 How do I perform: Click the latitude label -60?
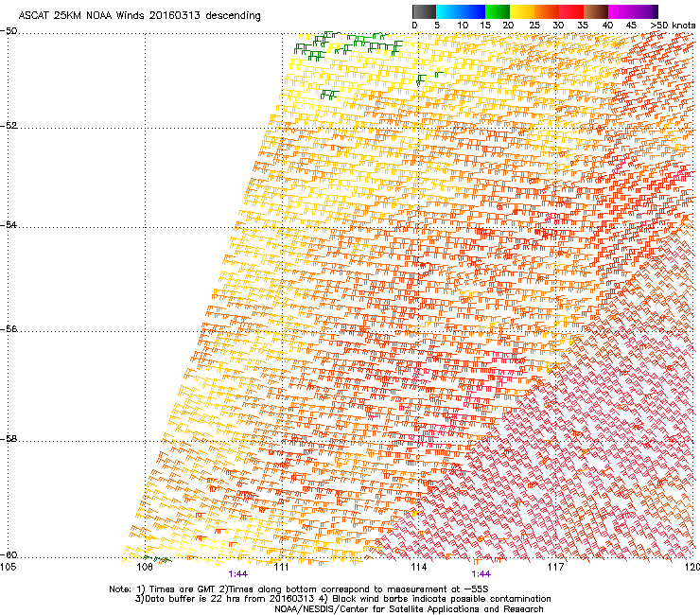[x=9, y=554]
